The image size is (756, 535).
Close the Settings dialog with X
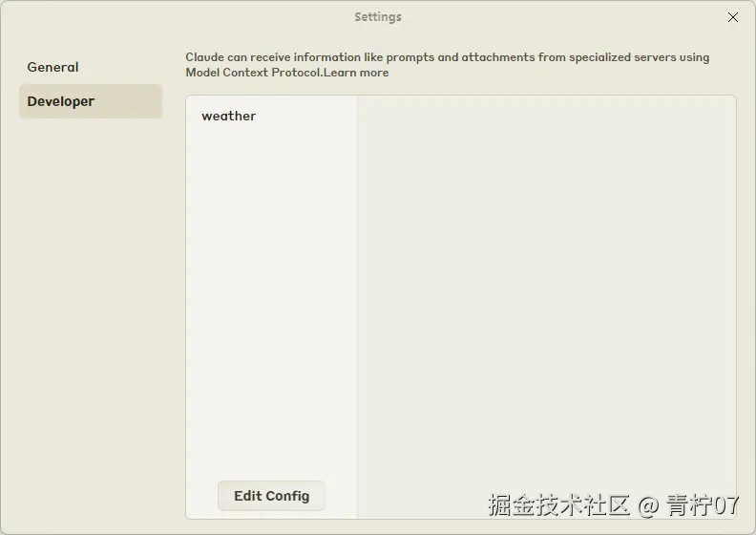coord(733,17)
